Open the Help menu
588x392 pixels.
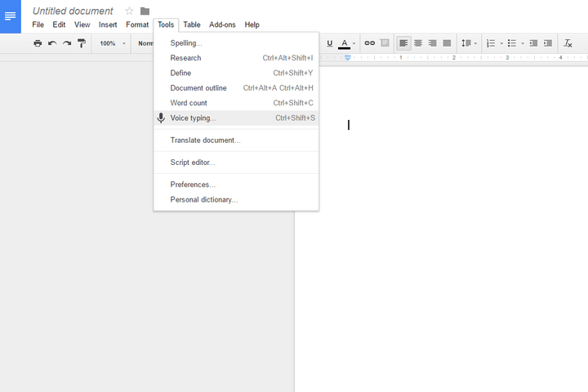pos(252,24)
